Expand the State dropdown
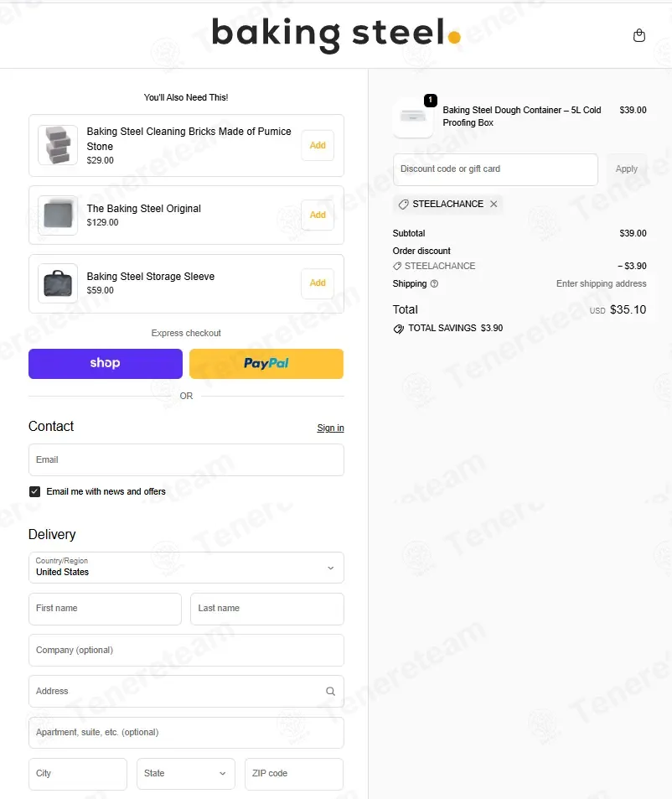 pyautogui.click(x=186, y=774)
